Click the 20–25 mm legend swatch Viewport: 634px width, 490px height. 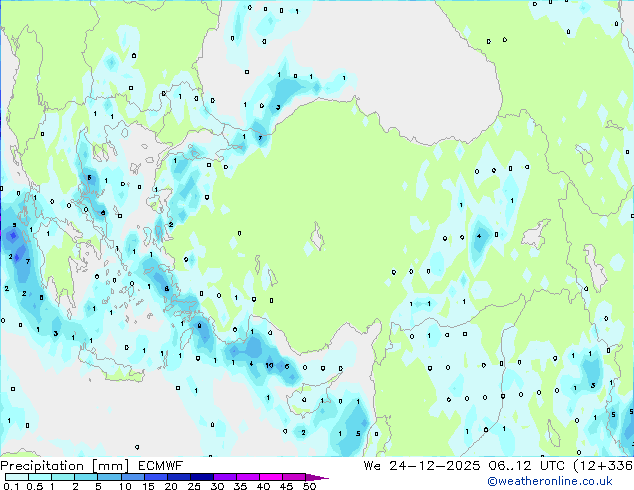click(179, 477)
